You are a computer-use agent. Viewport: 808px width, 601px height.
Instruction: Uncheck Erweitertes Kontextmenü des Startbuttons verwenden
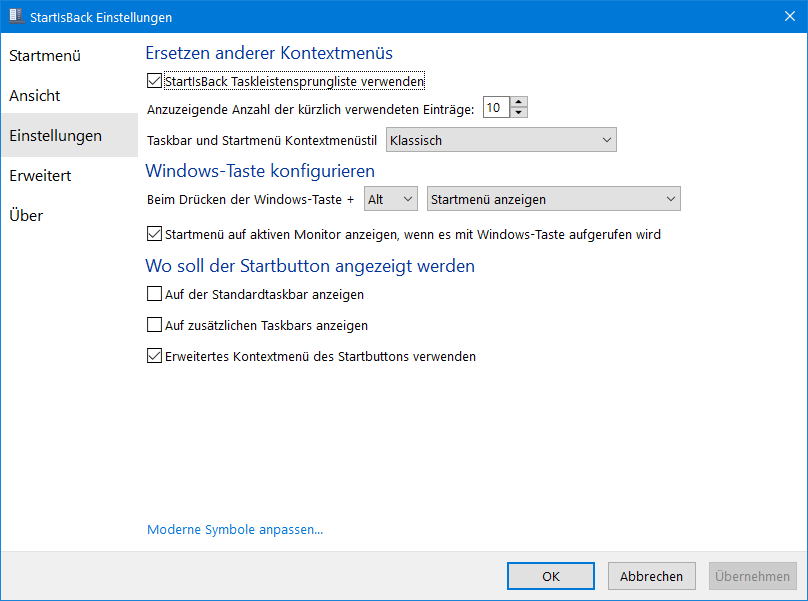154,356
